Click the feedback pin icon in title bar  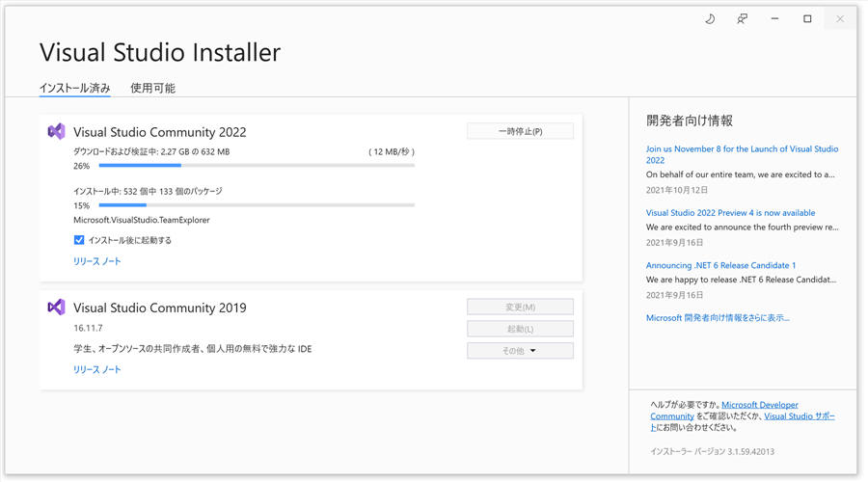(x=742, y=19)
